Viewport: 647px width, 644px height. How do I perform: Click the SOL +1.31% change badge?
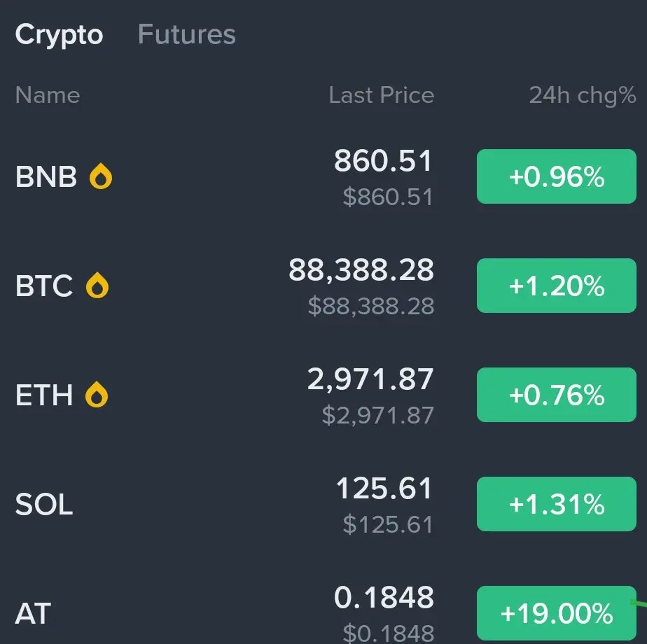click(557, 504)
